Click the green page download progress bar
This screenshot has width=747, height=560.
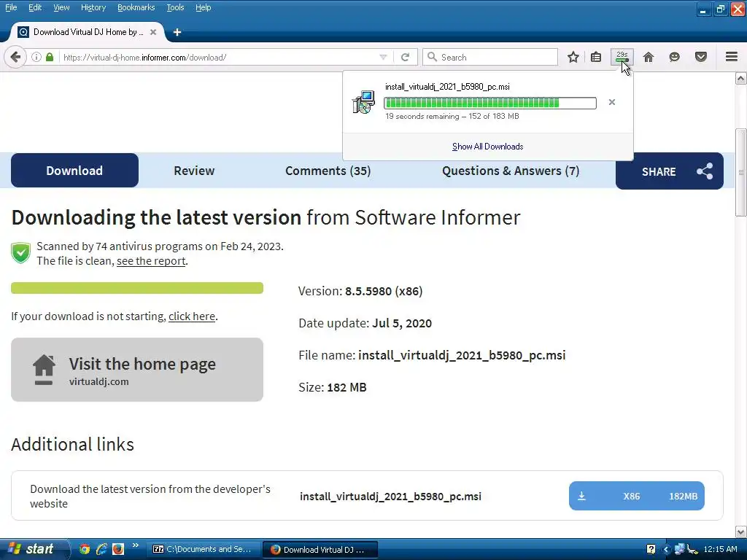pos(137,287)
